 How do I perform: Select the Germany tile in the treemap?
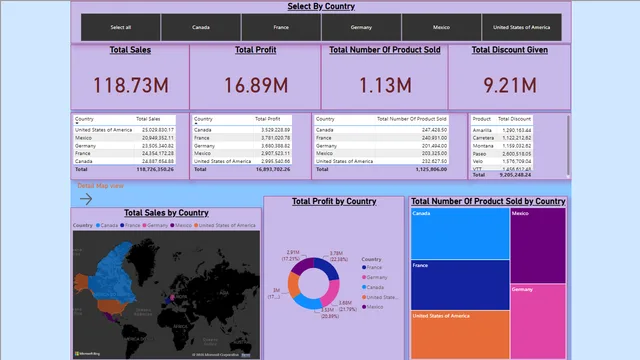point(538,322)
